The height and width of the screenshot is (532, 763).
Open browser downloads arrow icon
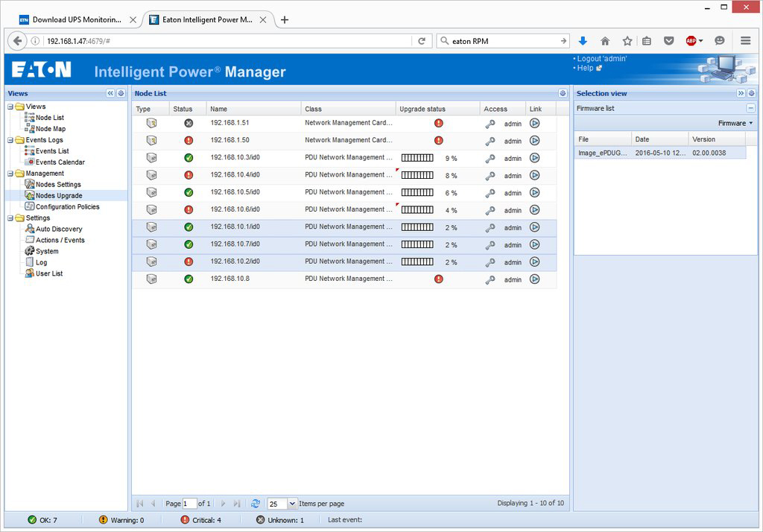pos(583,41)
